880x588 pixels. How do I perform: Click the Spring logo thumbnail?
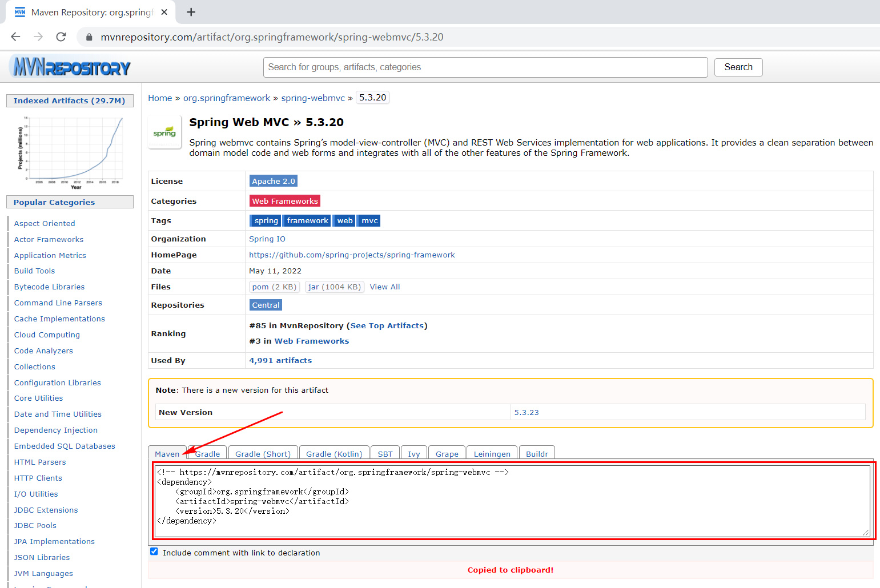pos(164,132)
